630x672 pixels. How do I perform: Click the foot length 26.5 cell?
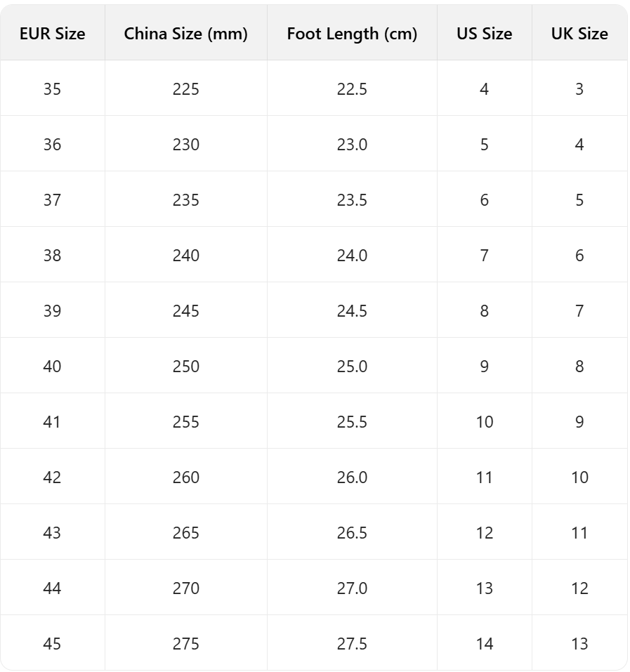352,533
